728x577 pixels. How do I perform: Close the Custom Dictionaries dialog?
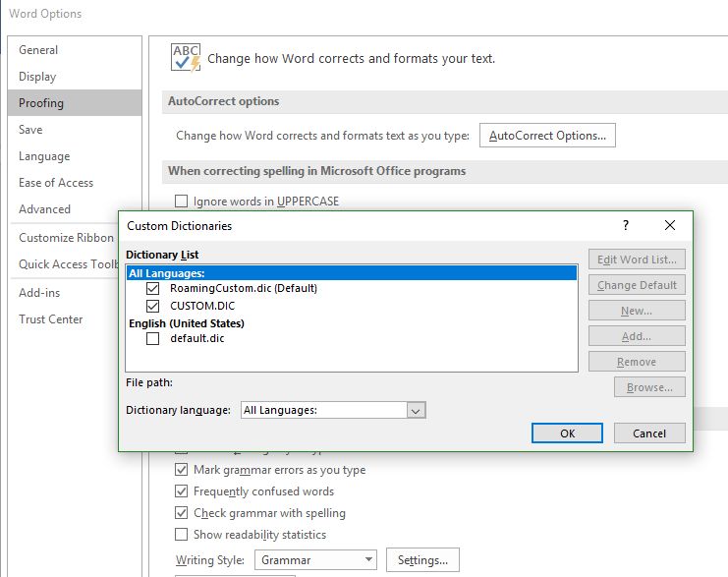coord(669,225)
